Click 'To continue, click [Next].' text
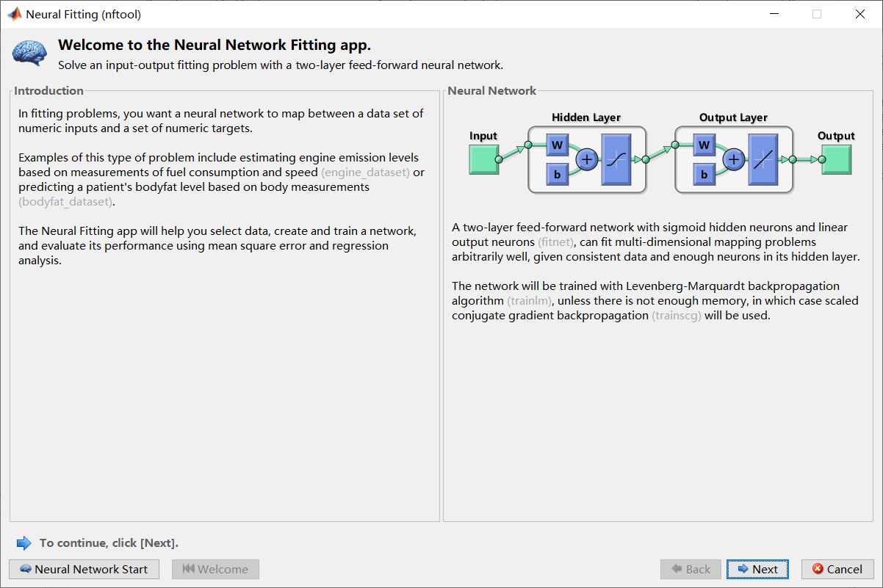Viewport: 883px width, 588px height. 109,543
